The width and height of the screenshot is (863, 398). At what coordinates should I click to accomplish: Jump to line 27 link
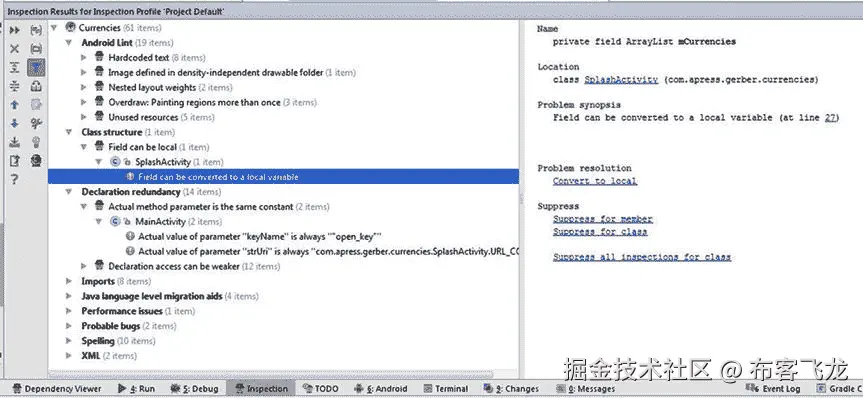pyautogui.click(x=830, y=118)
